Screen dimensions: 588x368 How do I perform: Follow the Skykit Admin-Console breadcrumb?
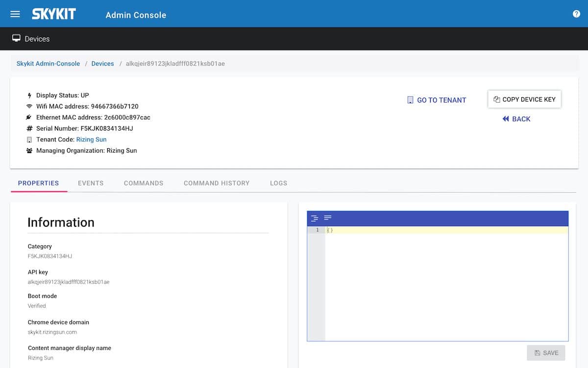[x=48, y=64]
